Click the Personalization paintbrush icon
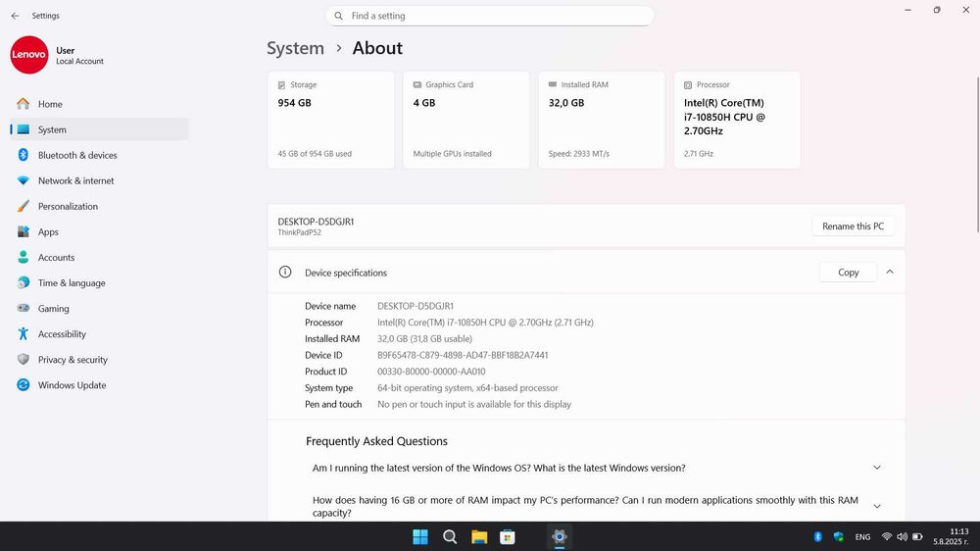 (x=24, y=206)
